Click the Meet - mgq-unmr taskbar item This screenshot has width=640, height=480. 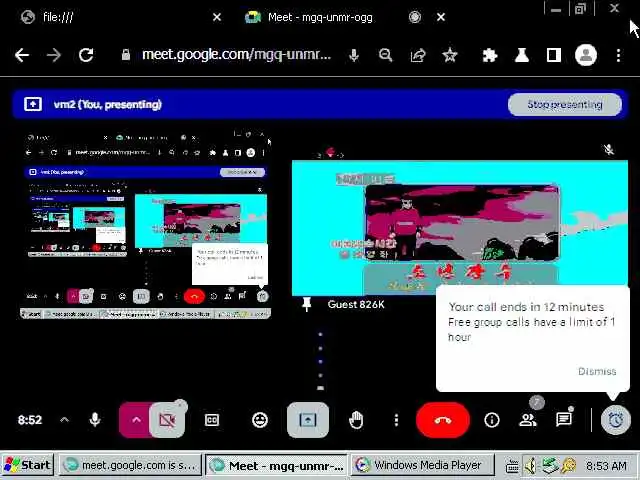(x=276, y=465)
